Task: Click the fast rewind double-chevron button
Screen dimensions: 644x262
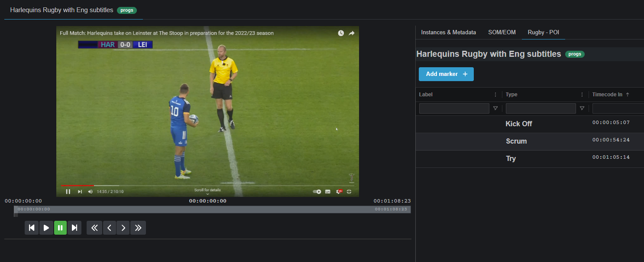Action: pyautogui.click(x=94, y=228)
